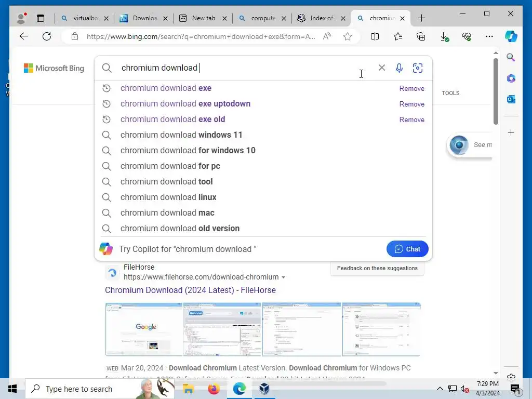Open the Copilot icon in Edge toolbar
532x399 pixels.
click(511, 36)
